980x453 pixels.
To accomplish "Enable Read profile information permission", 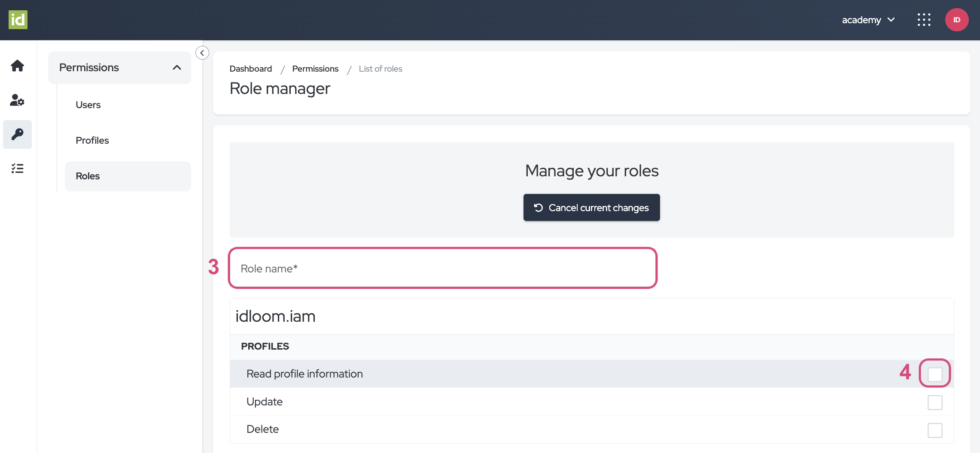I will 935,373.
